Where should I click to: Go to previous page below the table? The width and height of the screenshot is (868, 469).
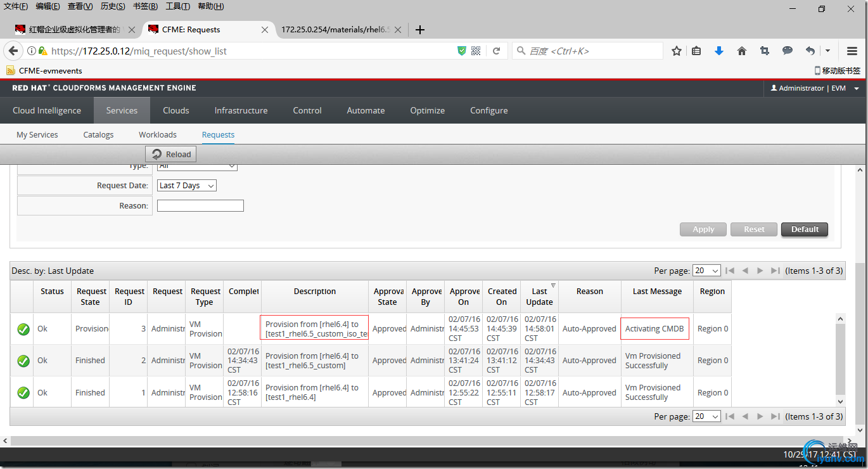click(746, 416)
